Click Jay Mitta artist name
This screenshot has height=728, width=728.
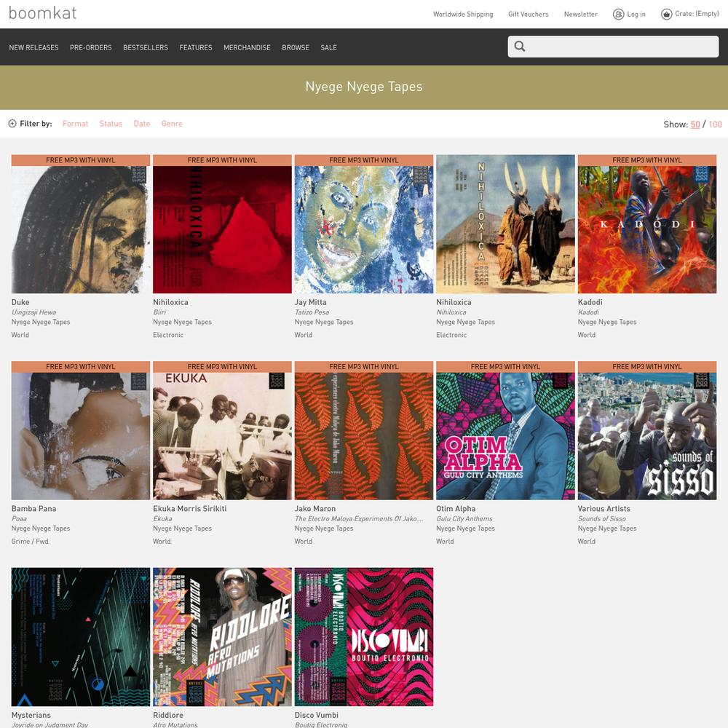tap(311, 302)
